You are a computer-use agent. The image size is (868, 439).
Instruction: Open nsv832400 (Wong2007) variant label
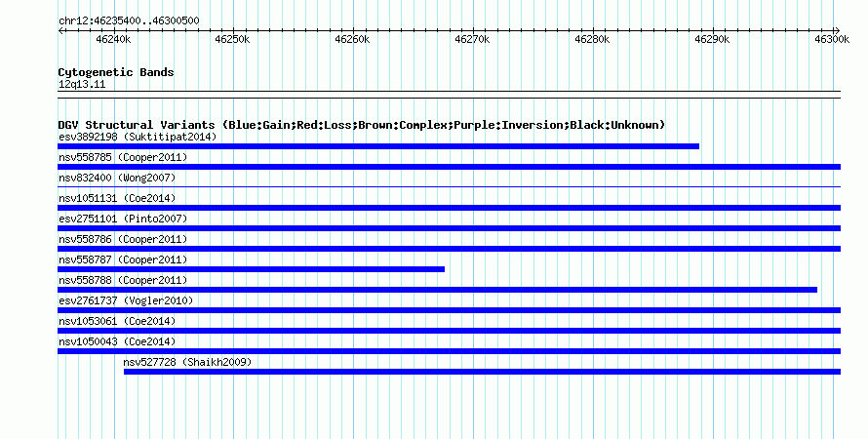coord(117,178)
